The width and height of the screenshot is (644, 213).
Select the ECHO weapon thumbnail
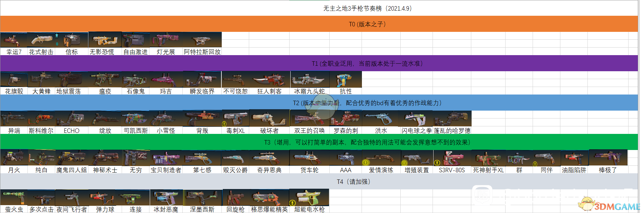(72, 119)
